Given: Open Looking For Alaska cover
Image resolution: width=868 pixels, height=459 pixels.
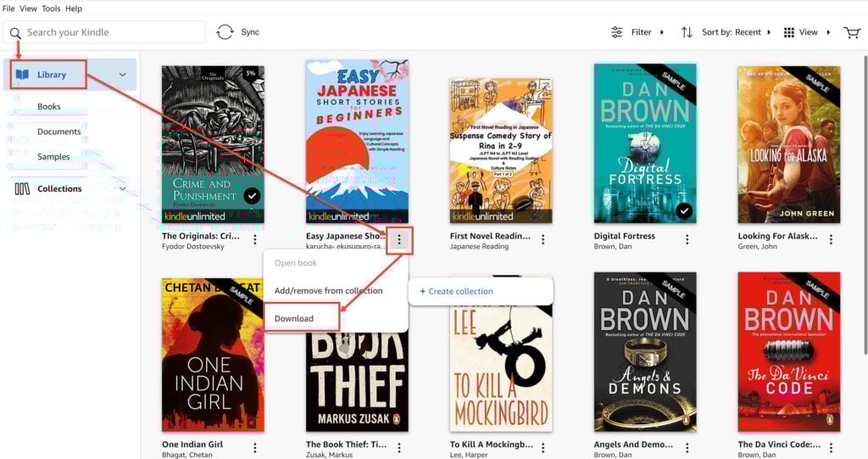Looking at the screenshot, I should click(x=789, y=144).
